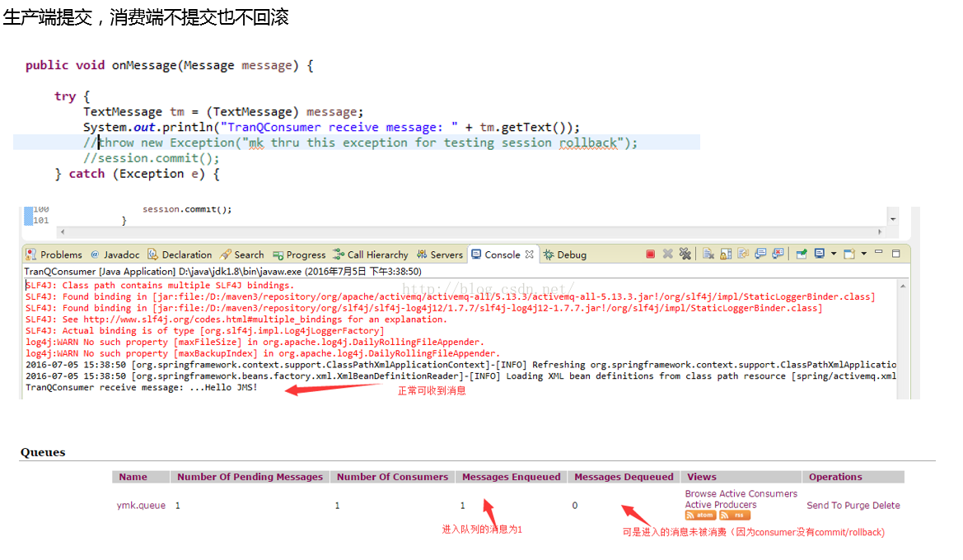This screenshot has width=963, height=560.
Task: Open the ymk.queue link
Action: [x=141, y=506]
